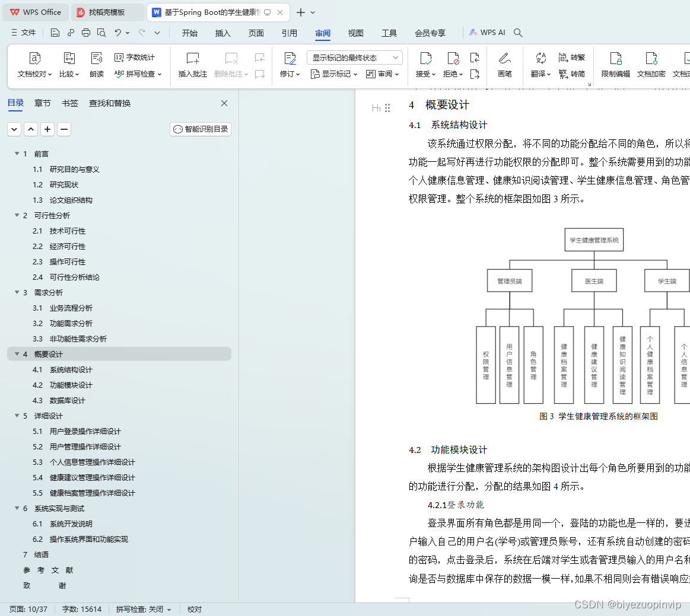Switch to the 引用 ribbon tab
690x616 pixels.
pos(289,33)
